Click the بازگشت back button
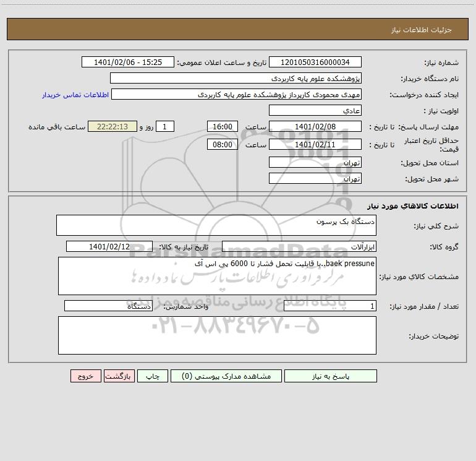The height and width of the screenshot is (461, 476). (x=119, y=376)
